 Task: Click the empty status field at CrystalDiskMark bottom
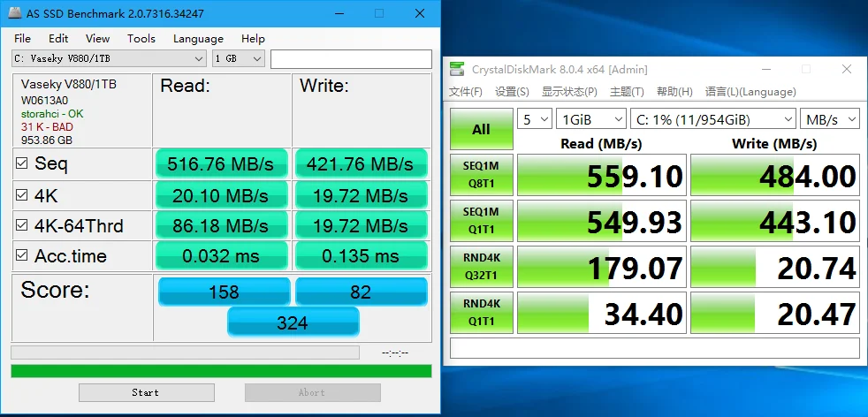click(x=654, y=348)
